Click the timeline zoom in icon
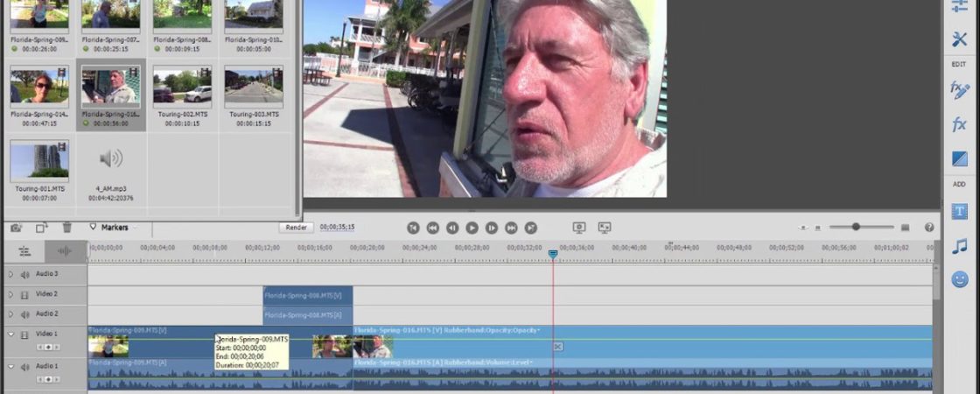Image resolution: width=980 pixels, height=394 pixels. [905, 228]
